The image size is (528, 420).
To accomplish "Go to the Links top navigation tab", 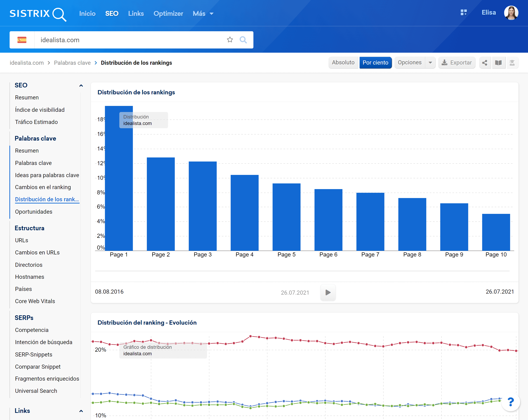I will [136, 14].
